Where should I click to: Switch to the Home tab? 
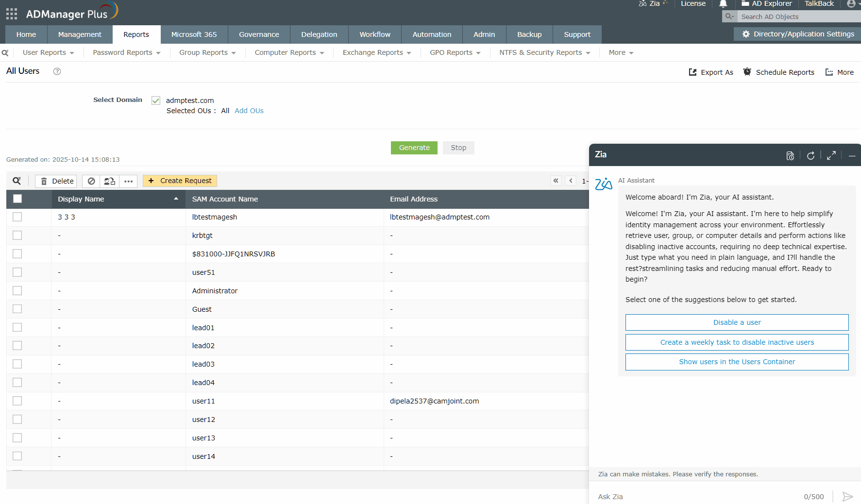pyautogui.click(x=26, y=34)
